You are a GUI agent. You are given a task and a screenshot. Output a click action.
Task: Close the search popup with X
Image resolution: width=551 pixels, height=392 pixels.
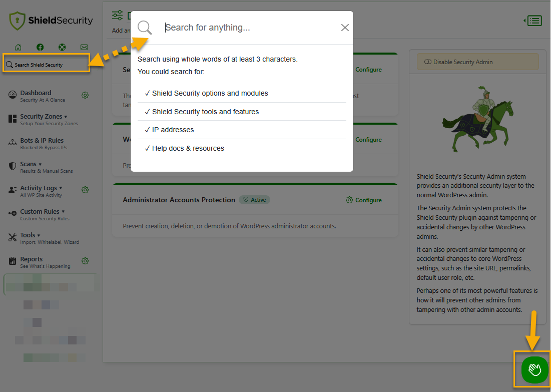pos(345,28)
